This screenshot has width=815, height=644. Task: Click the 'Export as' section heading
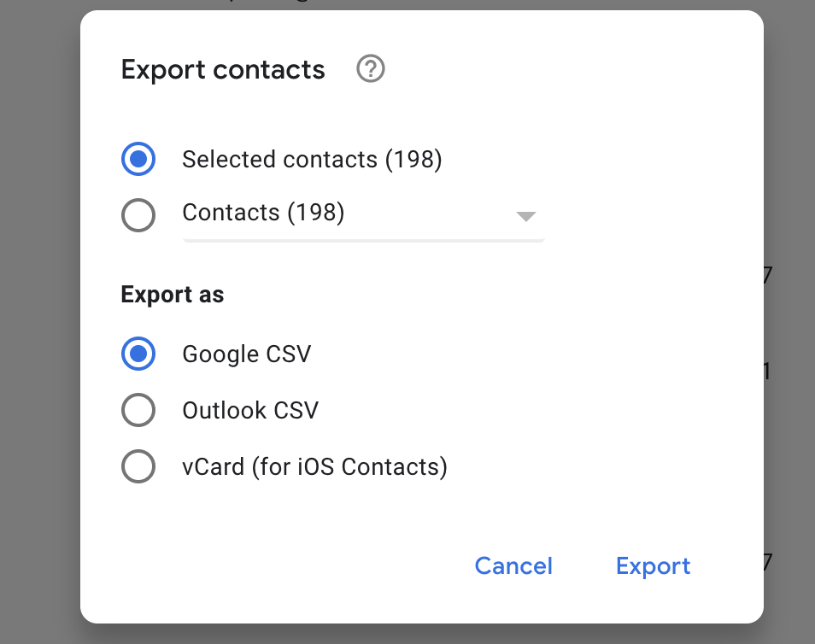pos(173,295)
